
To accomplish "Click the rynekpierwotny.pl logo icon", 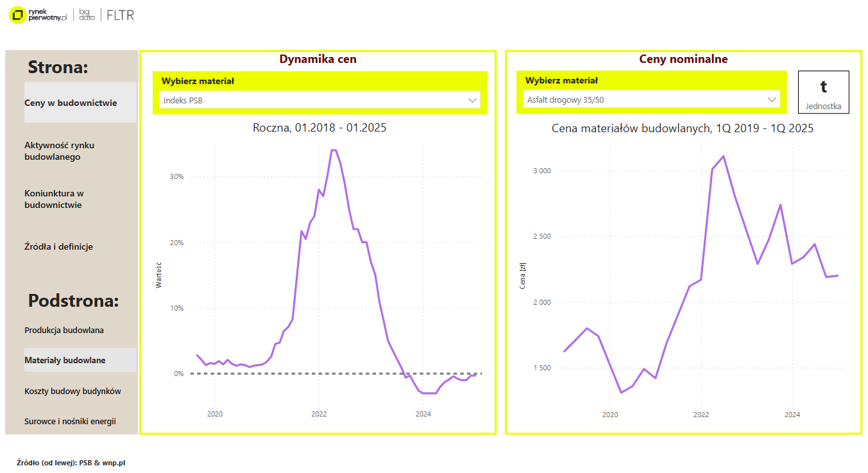I will (x=18, y=15).
